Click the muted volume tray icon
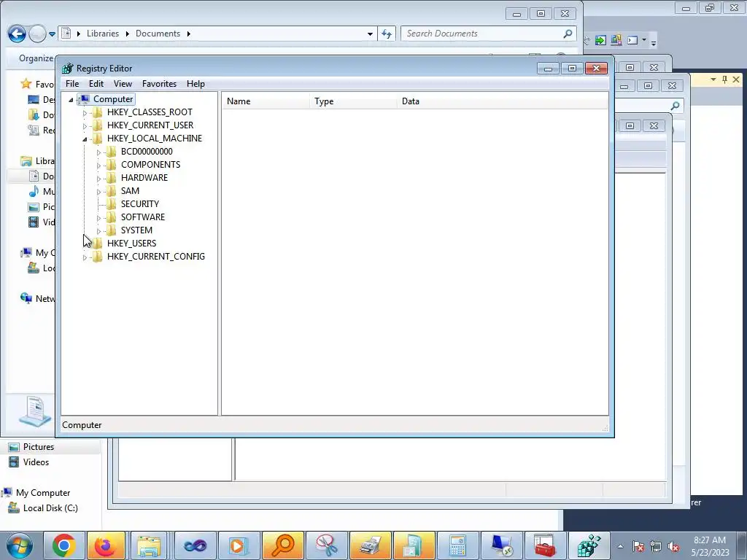Screen dimensions: 747x560 [673, 547]
